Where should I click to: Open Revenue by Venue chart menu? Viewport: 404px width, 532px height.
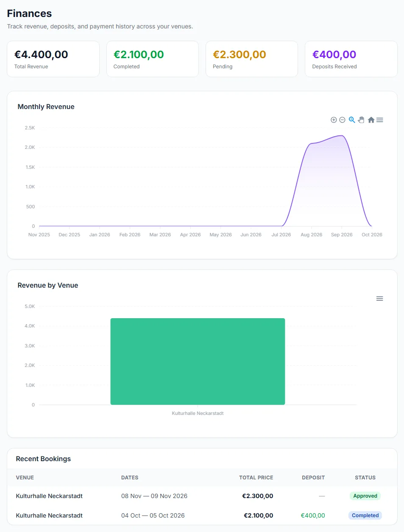pyautogui.click(x=380, y=299)
